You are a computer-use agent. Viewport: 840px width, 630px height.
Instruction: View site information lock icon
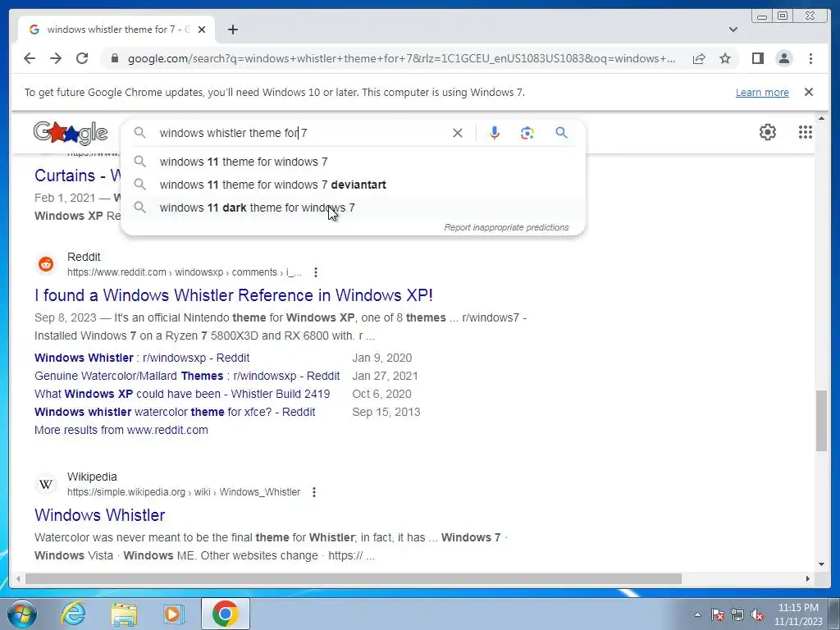(114, 58)
